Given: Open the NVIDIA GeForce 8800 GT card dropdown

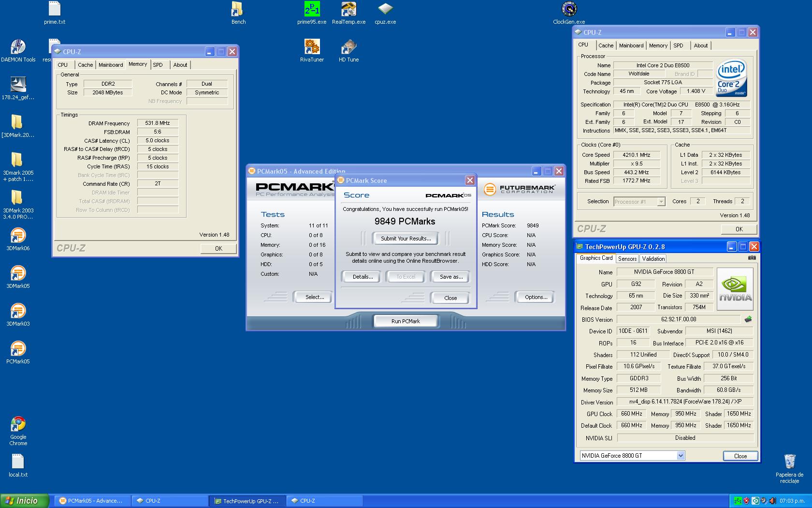Looking at the screenshot, I should 632,456.
